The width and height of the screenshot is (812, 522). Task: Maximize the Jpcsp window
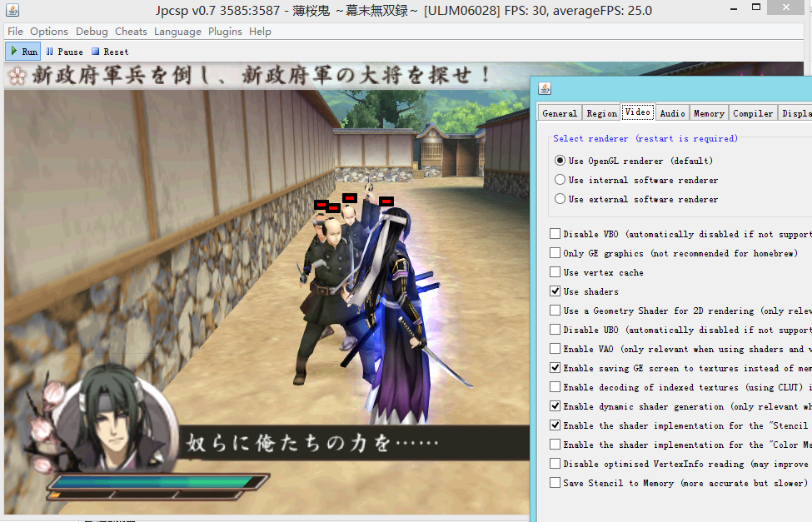(x=756, y=7)
